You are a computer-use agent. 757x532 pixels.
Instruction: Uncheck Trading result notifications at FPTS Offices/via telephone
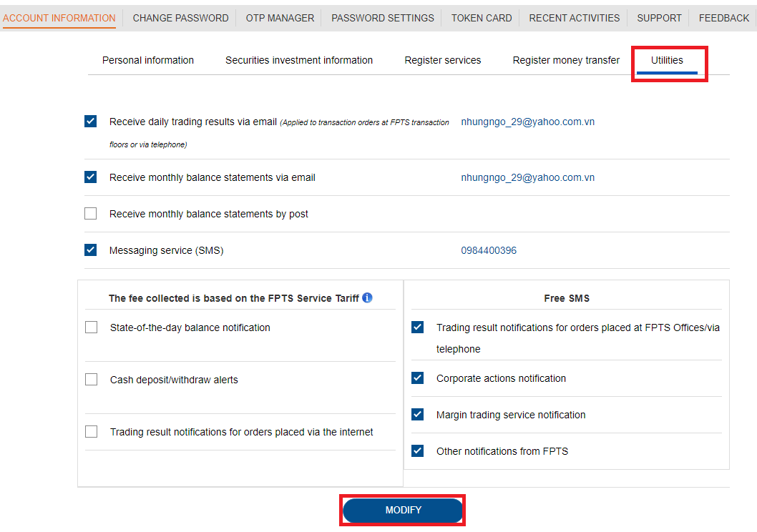point(418,327)
